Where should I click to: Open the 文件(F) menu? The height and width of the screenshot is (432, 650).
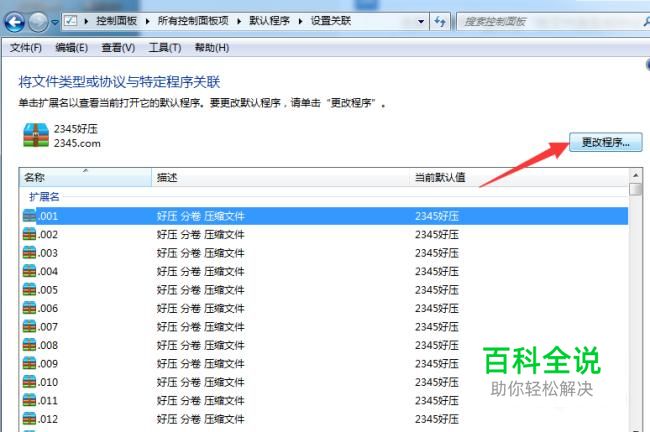26,48
